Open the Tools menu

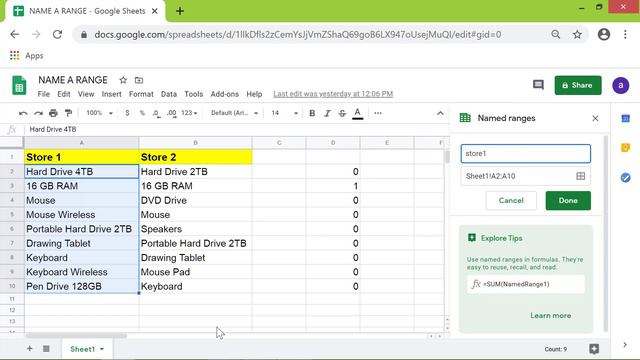(193, 94)
